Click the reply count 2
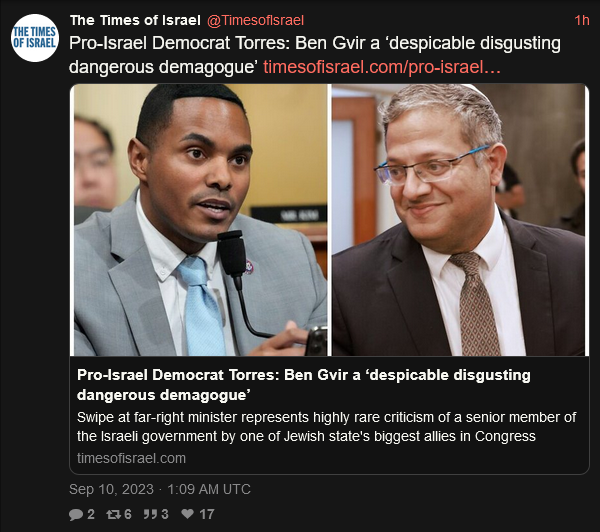Viewport: 600px width, 532px height. [91, 514]
